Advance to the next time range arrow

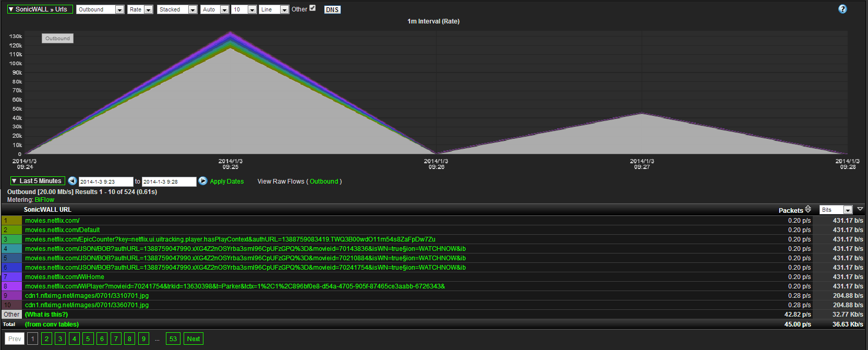[203, 181]
